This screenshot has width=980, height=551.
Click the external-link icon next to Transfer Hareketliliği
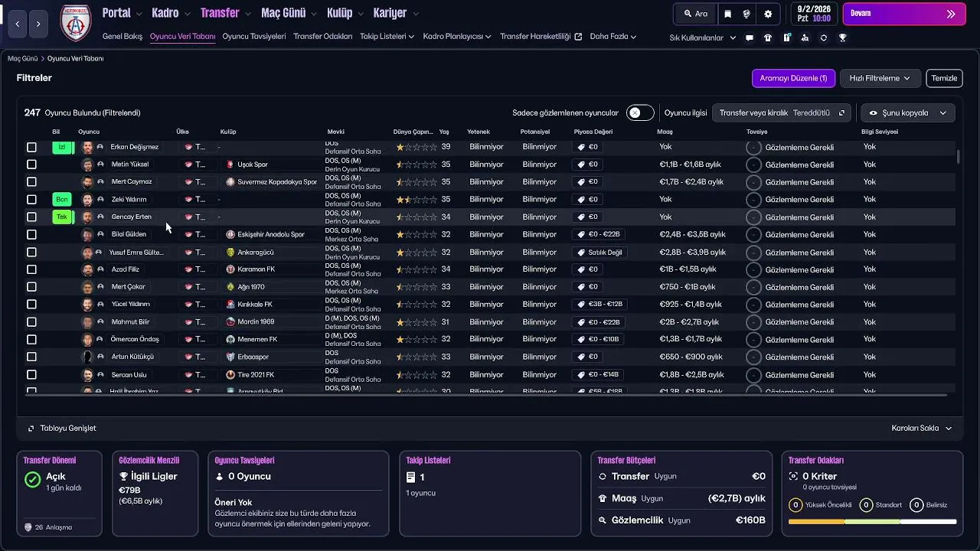point(578,37)
